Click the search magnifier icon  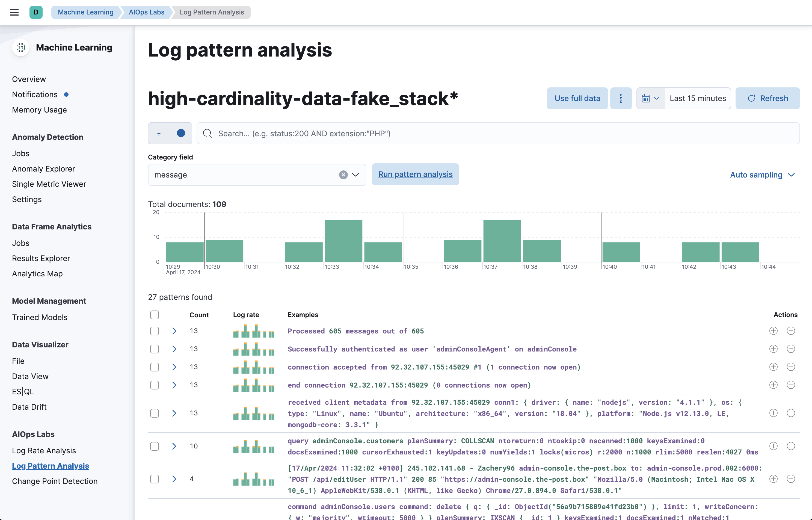tap(208, 133)
